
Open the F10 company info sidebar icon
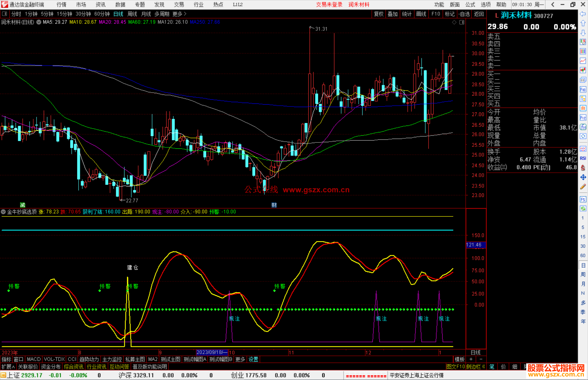(583, 89)
